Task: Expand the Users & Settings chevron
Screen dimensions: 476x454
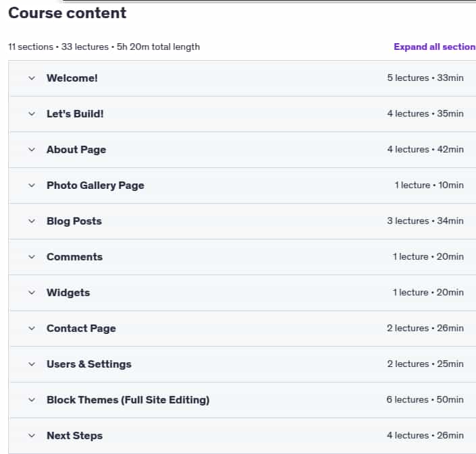Action: 32,364
